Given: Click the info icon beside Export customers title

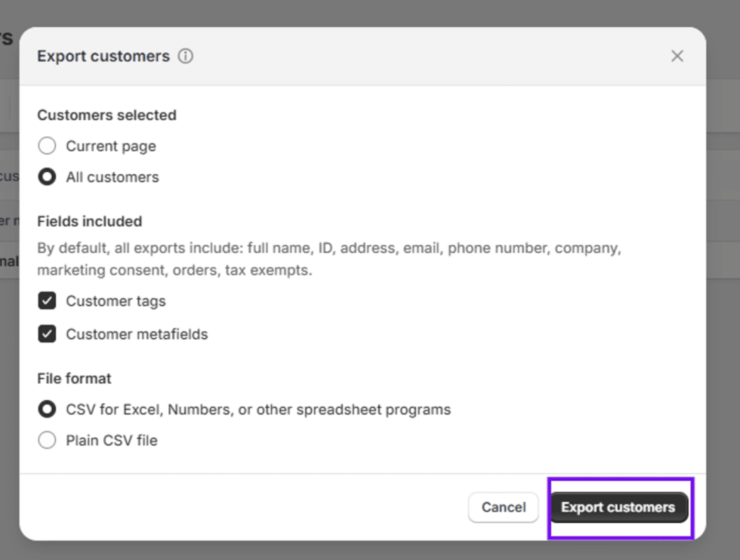Looking at the screenshot, I should (x=186, y=57).
